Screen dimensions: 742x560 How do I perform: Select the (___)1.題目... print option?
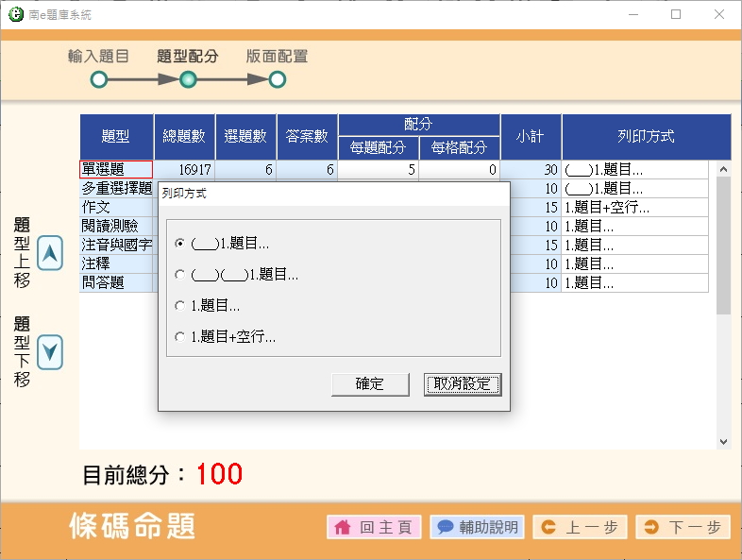click(179, 244)
